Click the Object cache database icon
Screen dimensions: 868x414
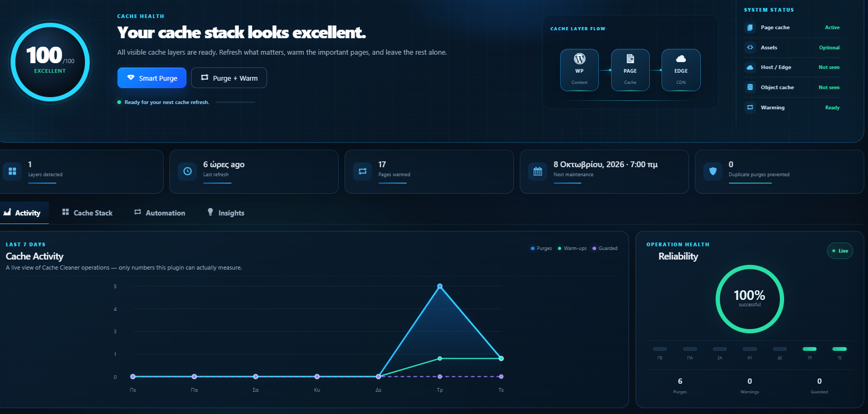pos(750,88)
